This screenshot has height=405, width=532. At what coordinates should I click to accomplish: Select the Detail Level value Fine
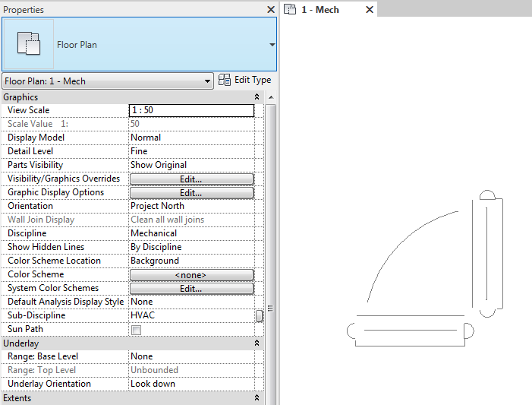(192, 151)
